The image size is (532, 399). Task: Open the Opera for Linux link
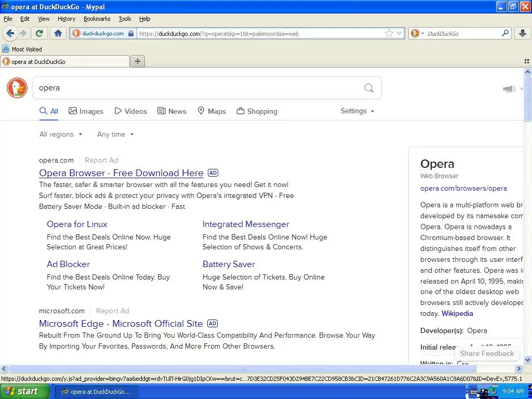pos(77,224)
